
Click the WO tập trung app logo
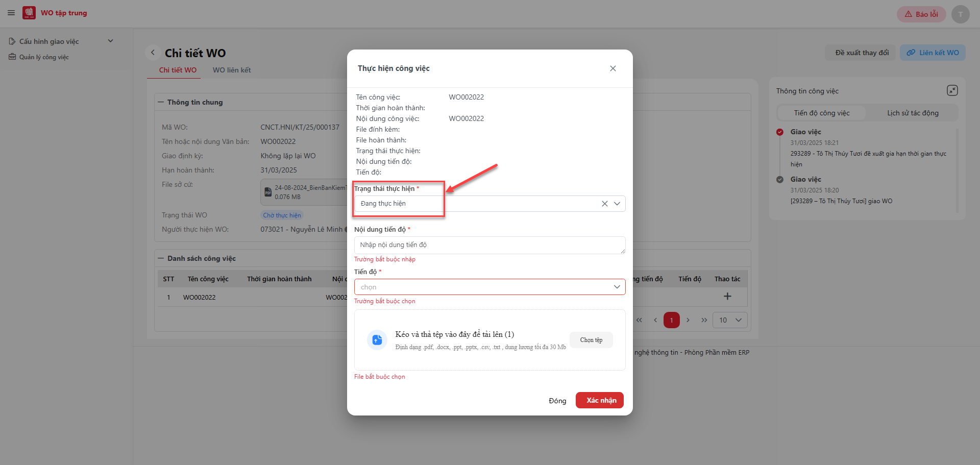pyautogui.click(x=29, y=13)
